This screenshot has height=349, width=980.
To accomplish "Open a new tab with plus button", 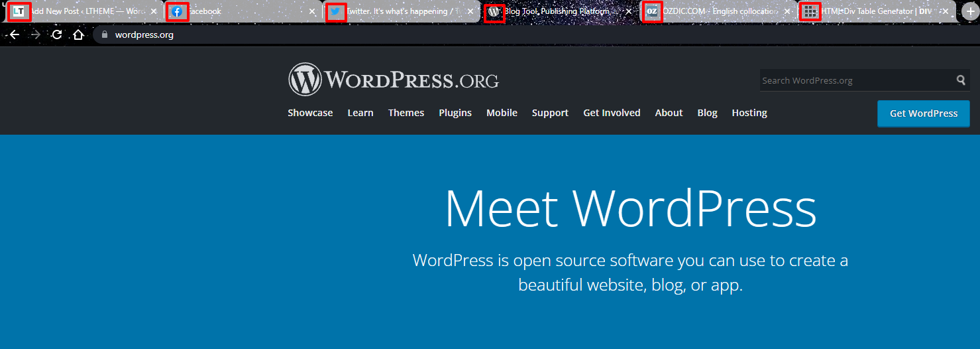I will 971,11.
